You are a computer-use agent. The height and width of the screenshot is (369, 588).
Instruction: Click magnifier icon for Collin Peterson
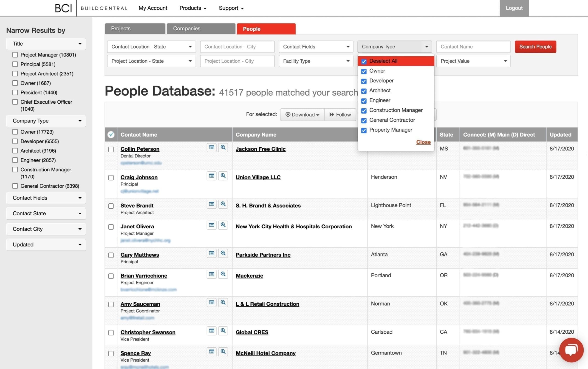pyautogui.click(x=223, y=148)
